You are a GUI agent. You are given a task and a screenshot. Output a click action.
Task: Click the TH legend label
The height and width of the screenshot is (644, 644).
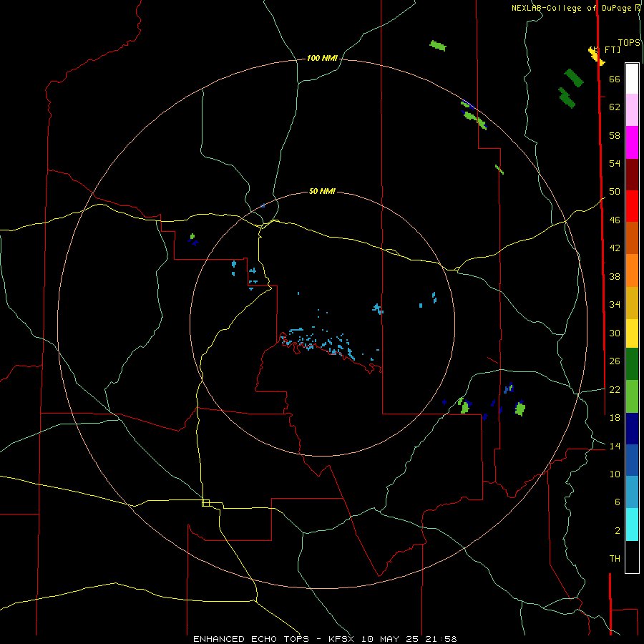[615, 559]
